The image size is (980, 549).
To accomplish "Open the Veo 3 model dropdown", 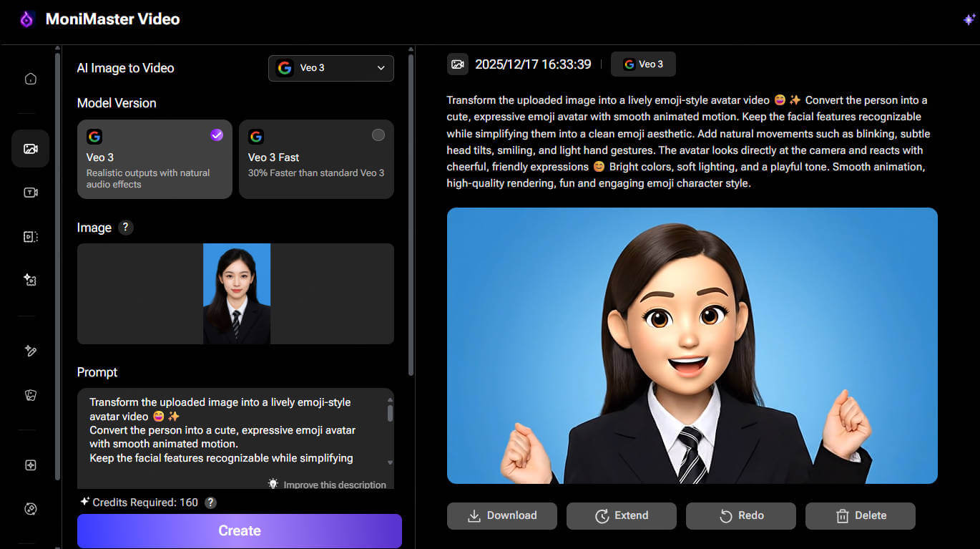I will pyautogui.click(x=330, y=68).
